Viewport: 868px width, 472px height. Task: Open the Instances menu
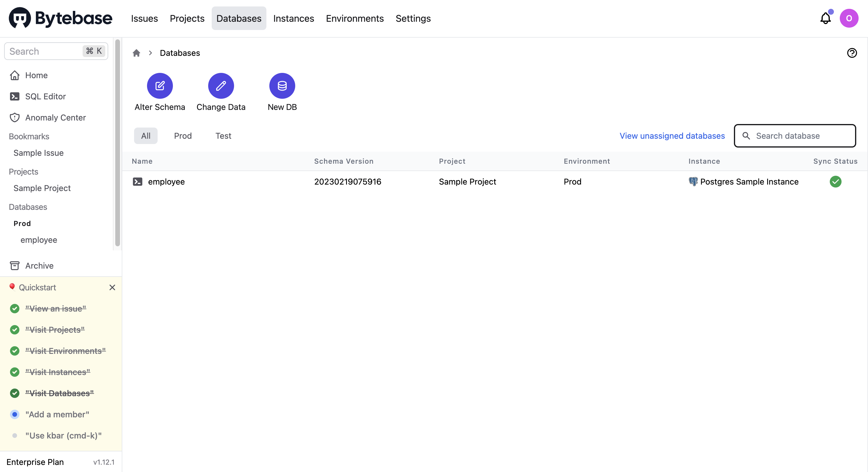tap(293, 19)
